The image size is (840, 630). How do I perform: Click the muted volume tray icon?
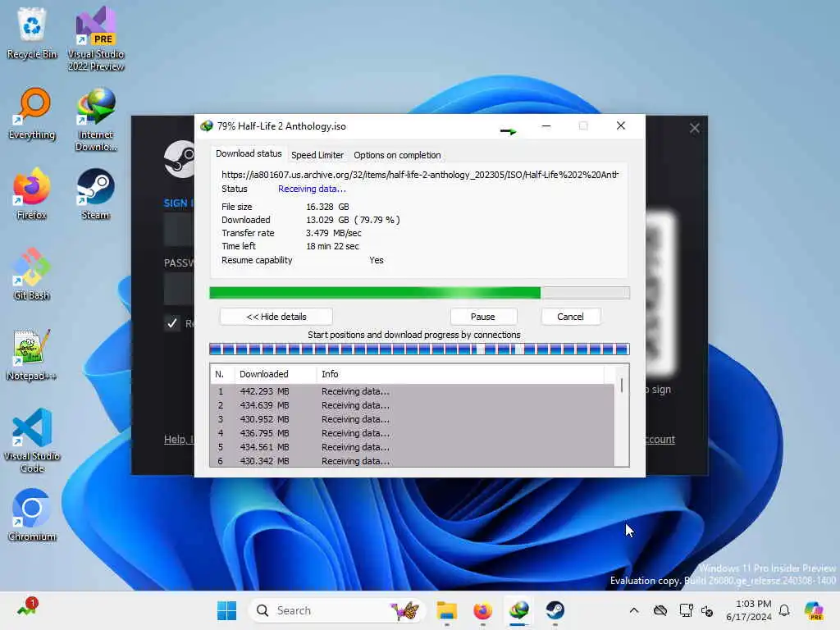pos(707,610)
